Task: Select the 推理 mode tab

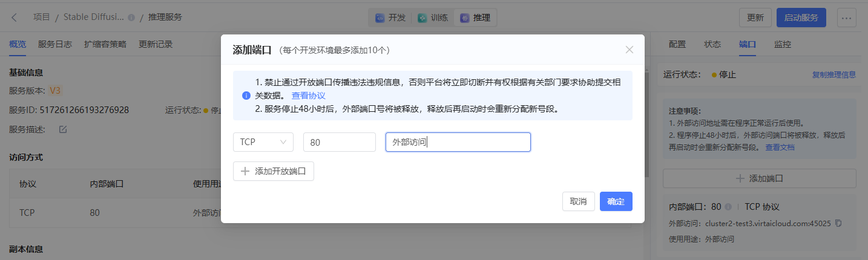Action: [x=475, y=18]
